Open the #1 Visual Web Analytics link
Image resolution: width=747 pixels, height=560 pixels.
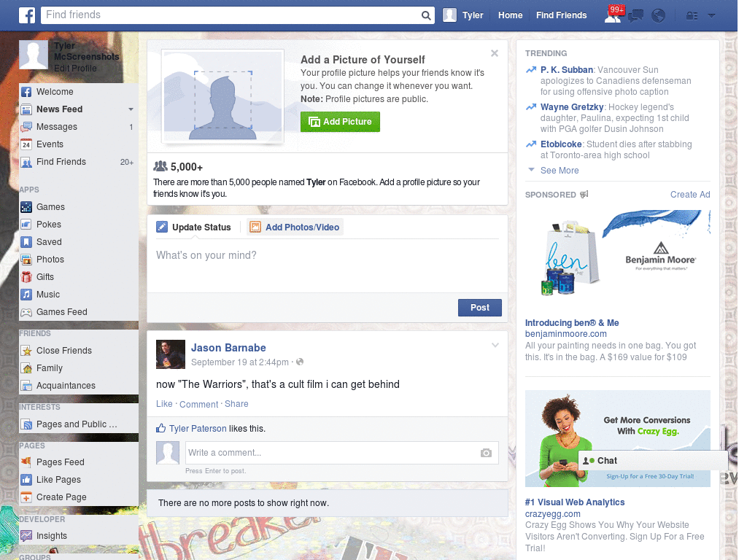pyautogui.click(x=575, y=502)
